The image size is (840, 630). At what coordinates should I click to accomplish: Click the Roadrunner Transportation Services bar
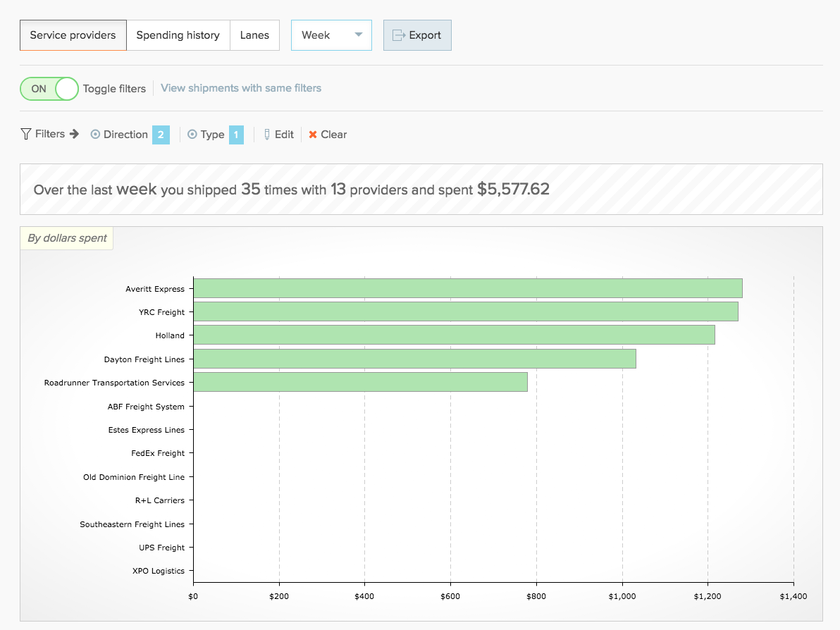(361, 382)
